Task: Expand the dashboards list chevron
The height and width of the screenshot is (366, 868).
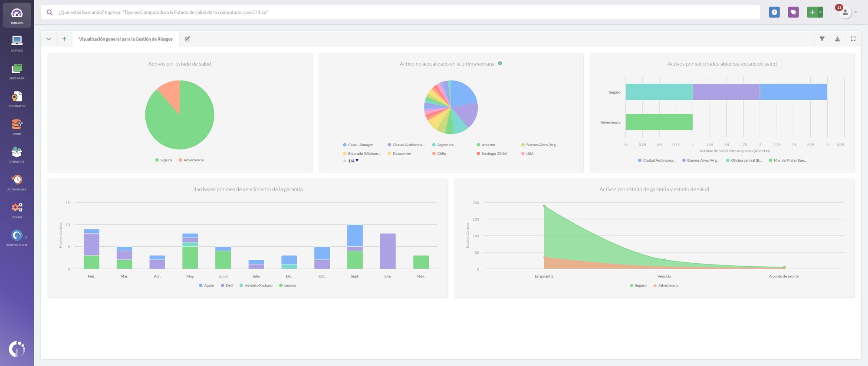Action: (49, 39)
